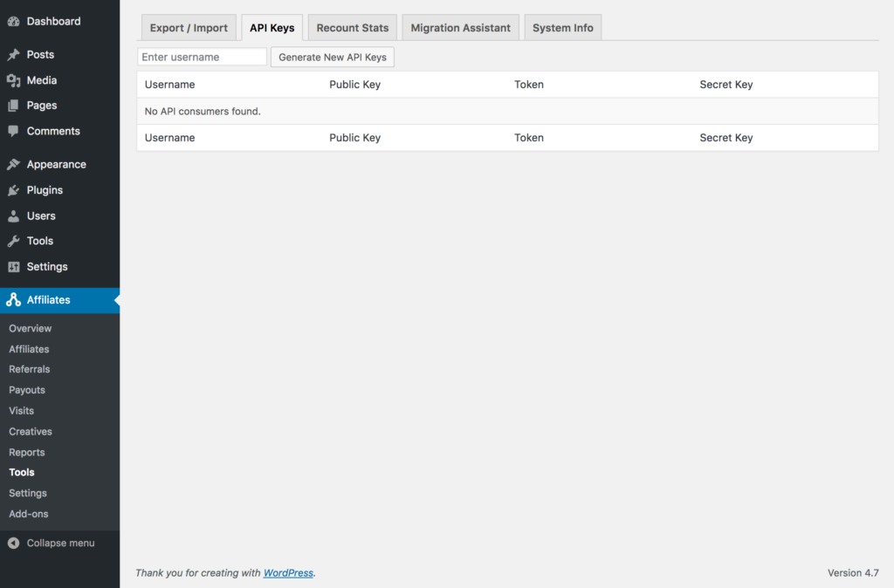Open the Recount Stats tab
Image resolution: width=894 pixels, height=588 pixels.
(352, 27)
